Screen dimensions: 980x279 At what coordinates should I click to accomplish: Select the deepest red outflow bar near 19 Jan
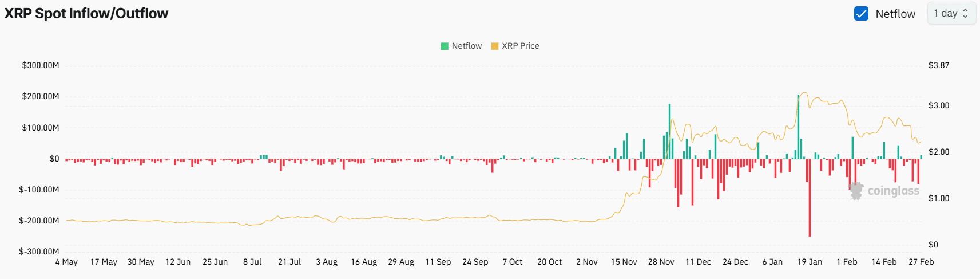pos(810,198)
